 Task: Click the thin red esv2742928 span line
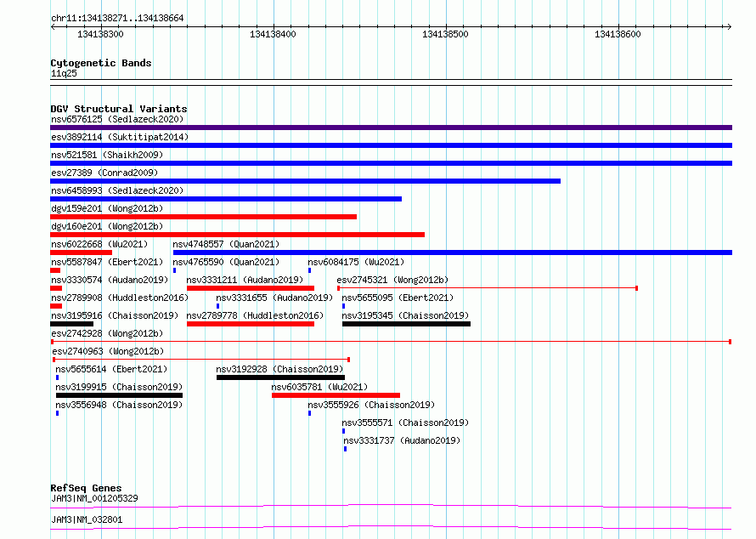(x=391, y=342)
